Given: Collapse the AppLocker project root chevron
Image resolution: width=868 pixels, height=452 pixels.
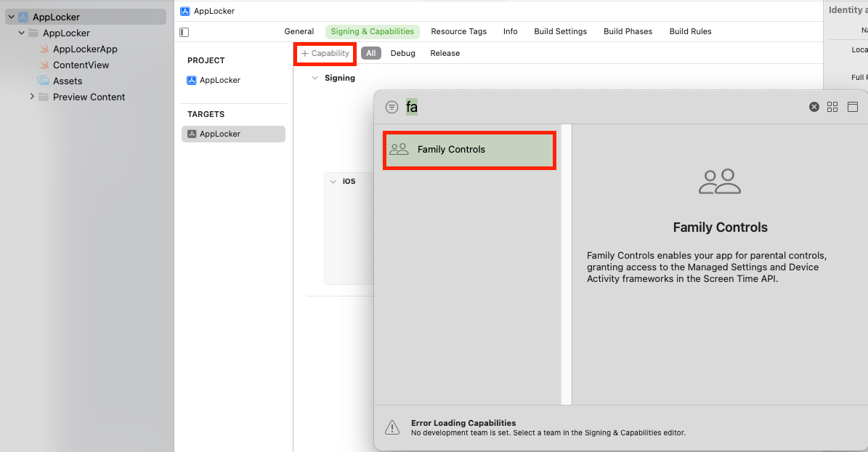Looking at the screenshot, I should [11, 17].
